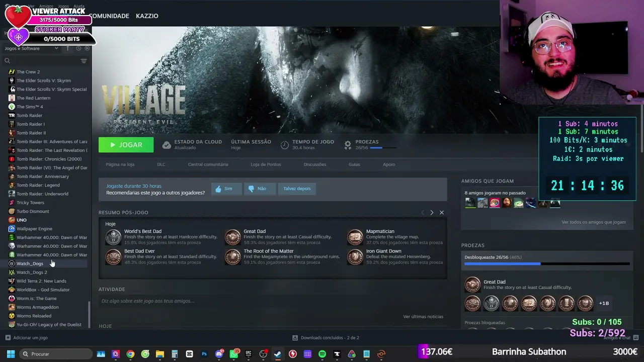
Task: Click the activity text input field
Action: coord(272,301)
